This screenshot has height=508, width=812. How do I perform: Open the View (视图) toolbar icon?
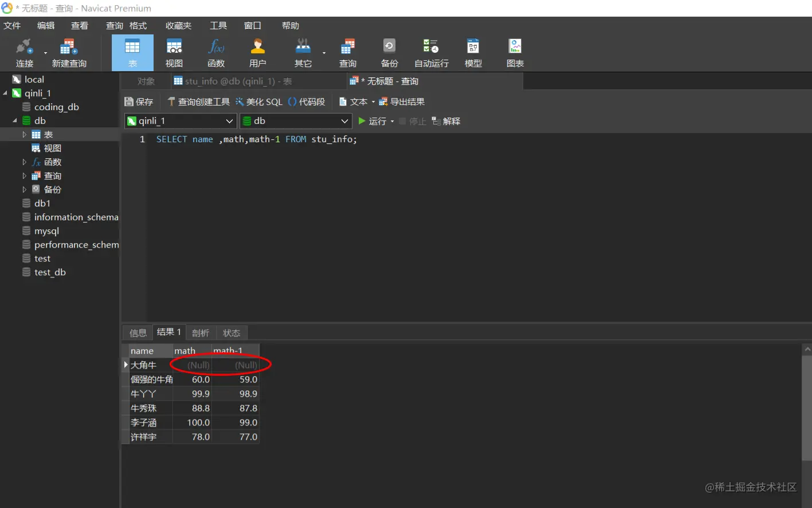(x=174, y=53)
